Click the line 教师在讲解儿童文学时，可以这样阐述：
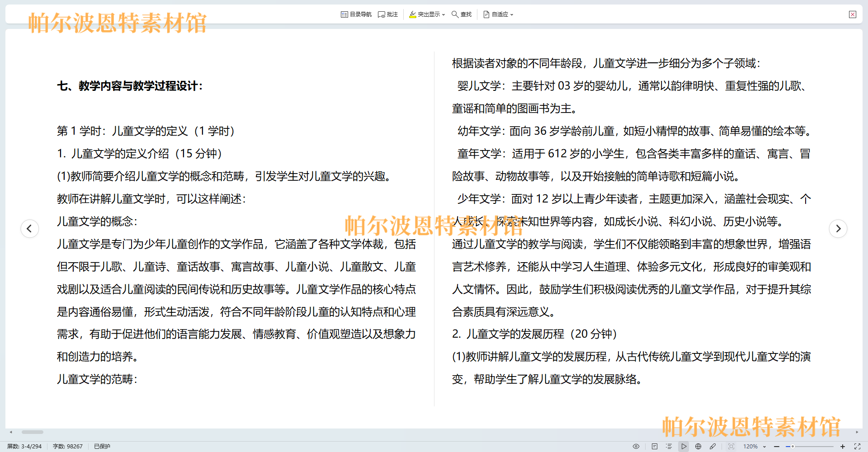868x452 pixels. click(151, 199)
